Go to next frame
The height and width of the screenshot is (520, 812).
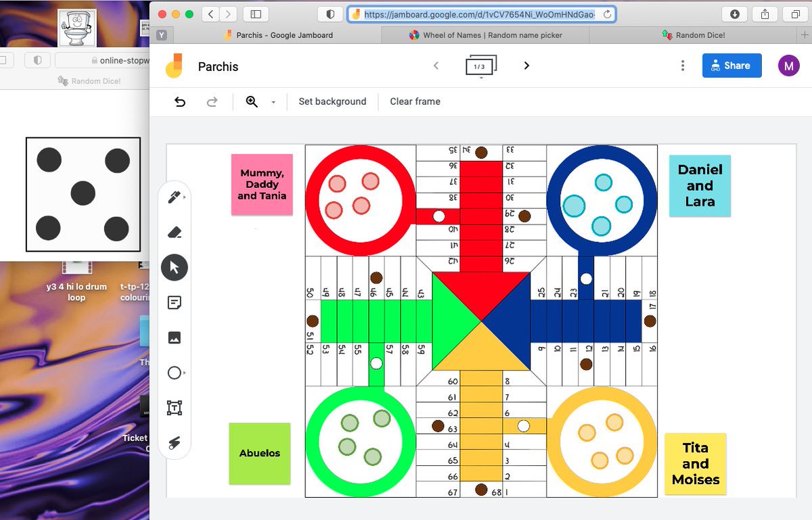pos(526,66)
